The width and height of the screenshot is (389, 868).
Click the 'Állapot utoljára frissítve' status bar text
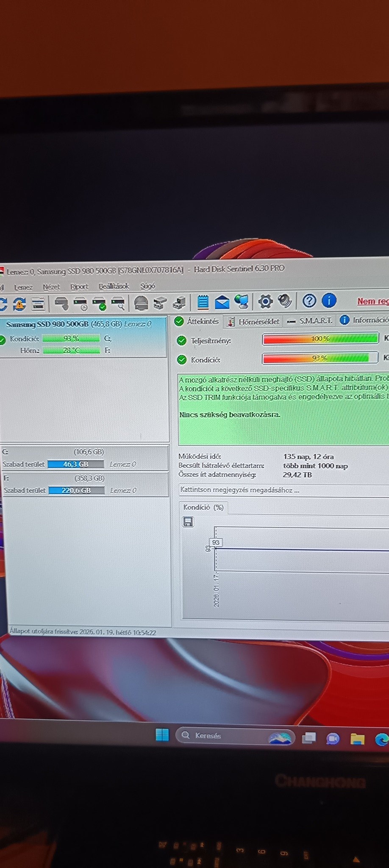(x=83, y=632)
